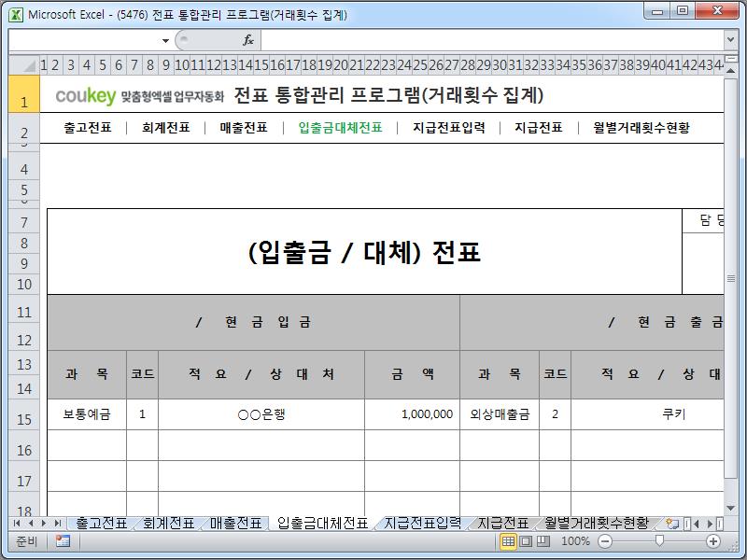The image size is (747, 560).
Task: Click the 금 액 column header
Action: (x=412, y=374)
